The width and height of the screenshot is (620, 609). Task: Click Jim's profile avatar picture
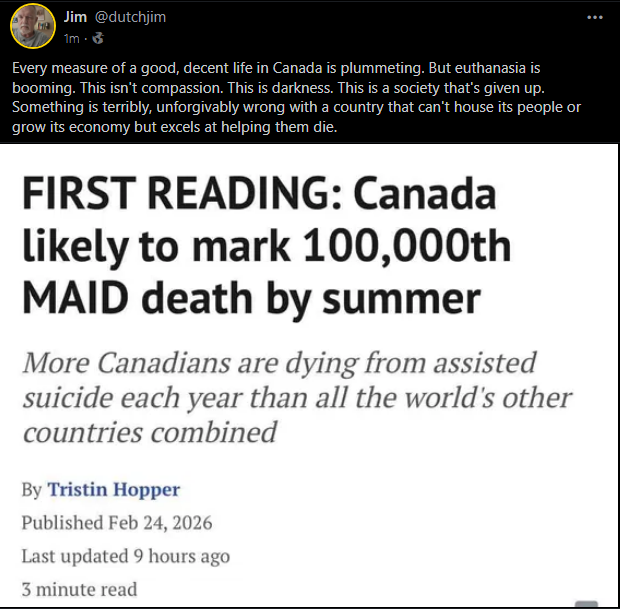click(29, 26)
